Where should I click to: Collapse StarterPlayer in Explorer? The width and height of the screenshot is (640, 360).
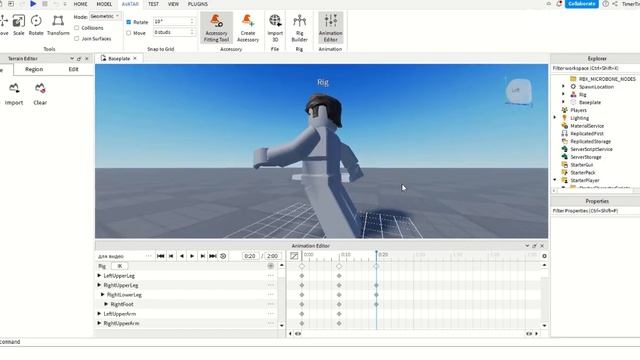[x=555, y=180]
